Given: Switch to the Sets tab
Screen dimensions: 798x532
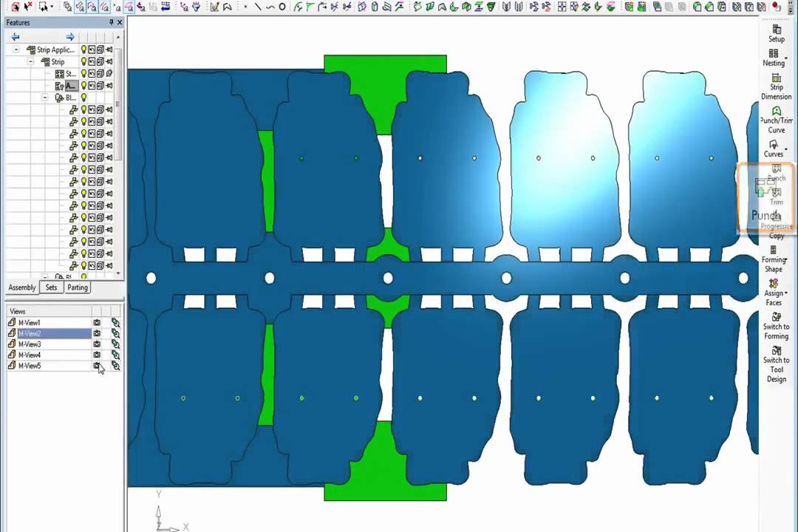Looking at the screenshot, I should click(x=52, y=287).
